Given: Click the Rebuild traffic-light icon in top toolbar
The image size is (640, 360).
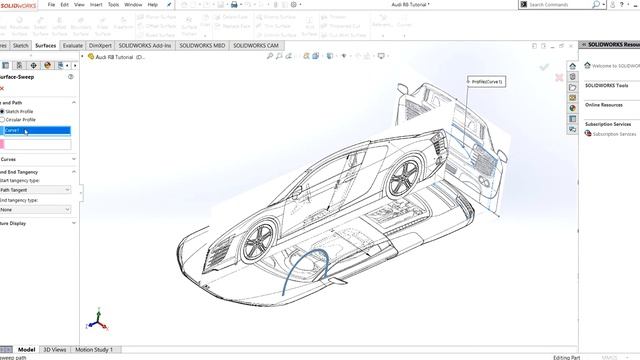Looking at the screenshot, I should point(276,5).
